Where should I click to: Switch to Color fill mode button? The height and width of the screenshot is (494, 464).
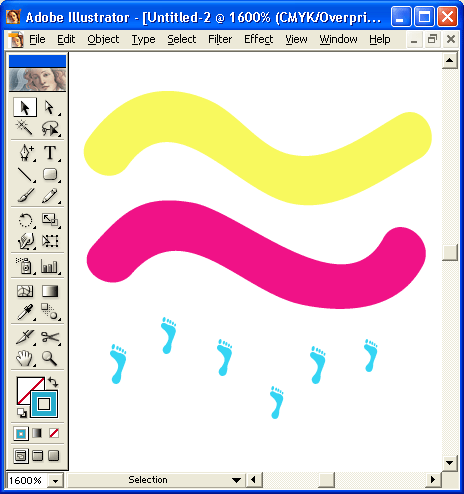tap(21, 433)
